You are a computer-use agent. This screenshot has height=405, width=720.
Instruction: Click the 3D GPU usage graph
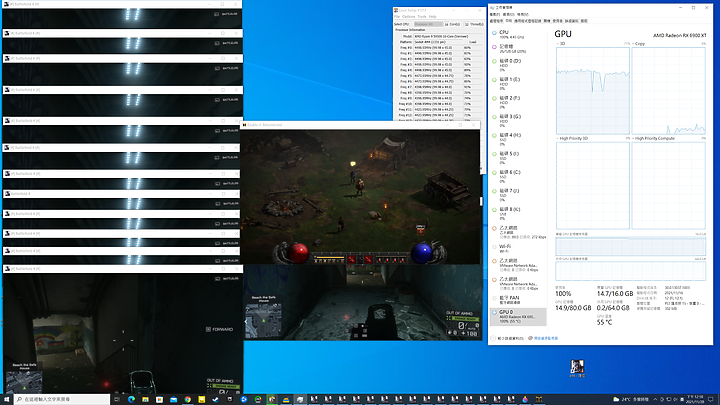(593, 90)
